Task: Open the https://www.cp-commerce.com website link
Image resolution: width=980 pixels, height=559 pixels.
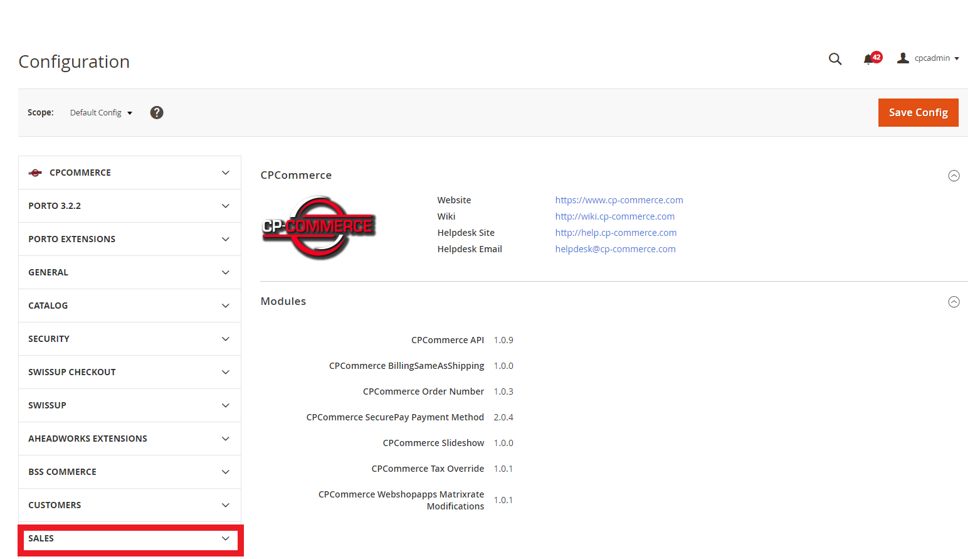Action: pos(619,200)
